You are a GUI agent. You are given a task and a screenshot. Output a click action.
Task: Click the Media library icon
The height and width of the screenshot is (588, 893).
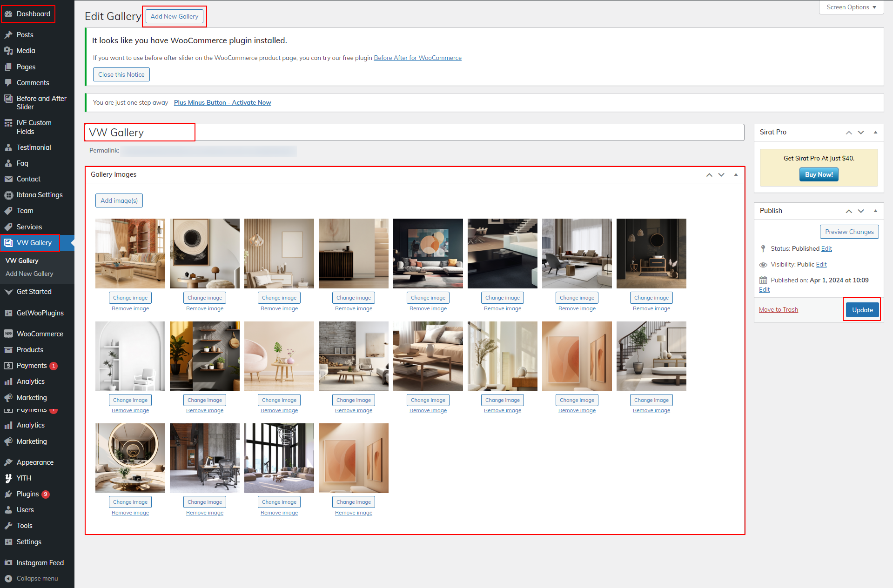8,51
